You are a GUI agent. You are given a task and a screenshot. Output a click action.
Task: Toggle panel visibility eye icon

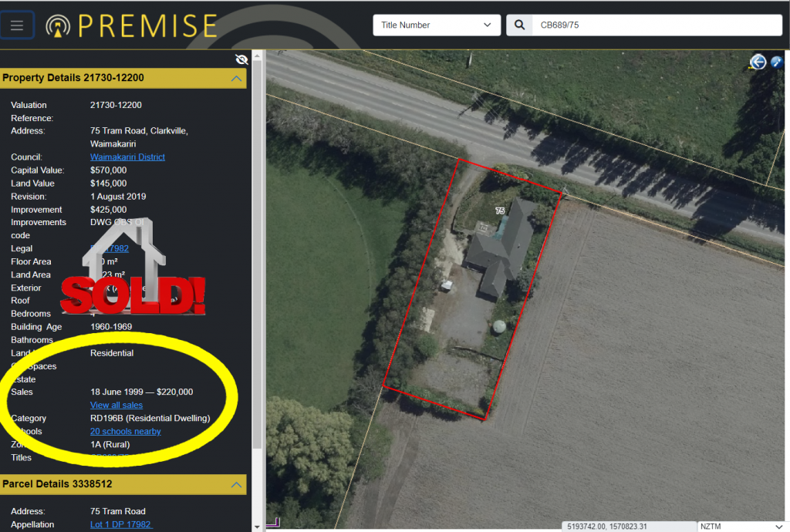[x=241, y=60]
